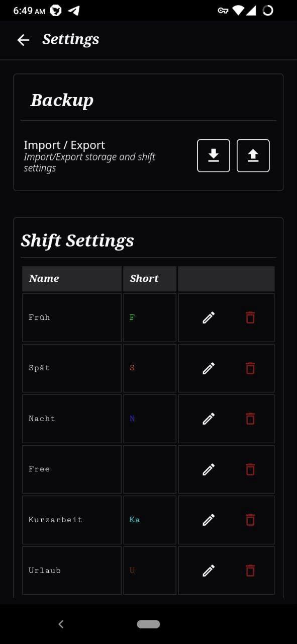Edit the Früh shift with the pencil icon
297x644 pixels.
[x=208, y=317]
